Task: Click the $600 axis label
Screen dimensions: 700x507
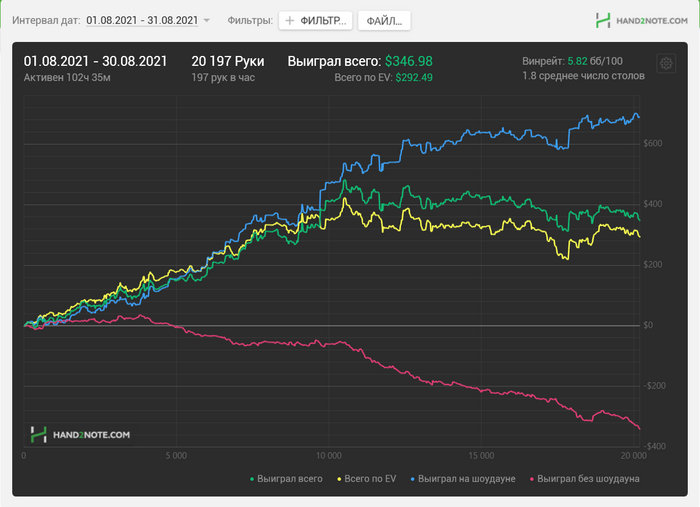Action: (x=653, y=143)
